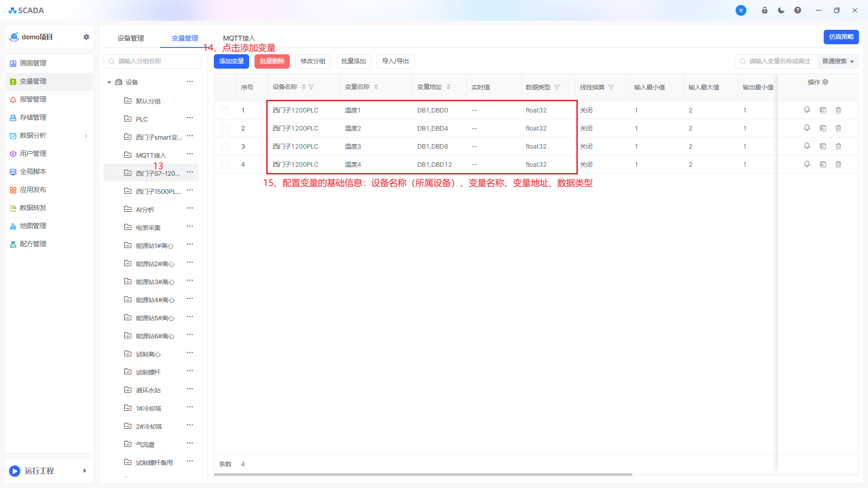Delete the 温度3 variable row
Image resolution: width=868 pixels, height=488 pixels.
coord(838,146)
